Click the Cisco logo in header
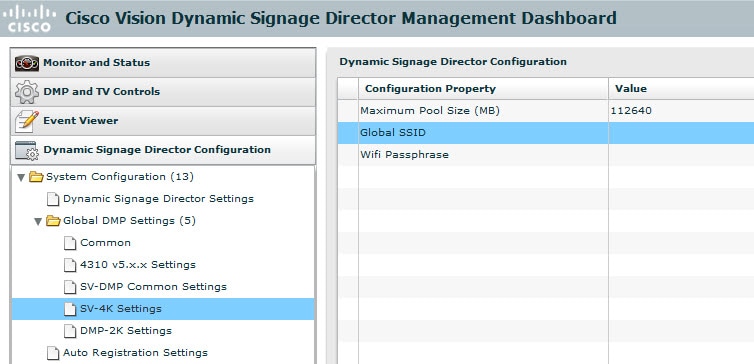This screenshot has width=754, height=364. pos(29,18)
